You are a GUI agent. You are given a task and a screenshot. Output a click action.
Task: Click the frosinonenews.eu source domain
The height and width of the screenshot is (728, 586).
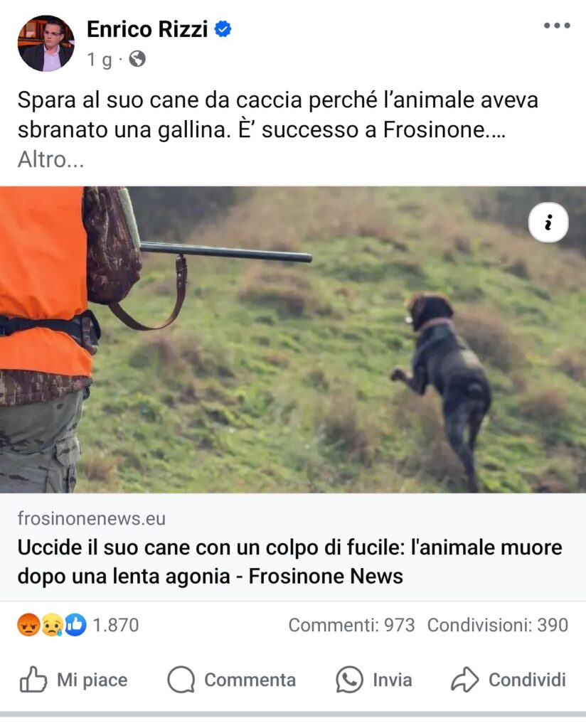coord(92,518)
